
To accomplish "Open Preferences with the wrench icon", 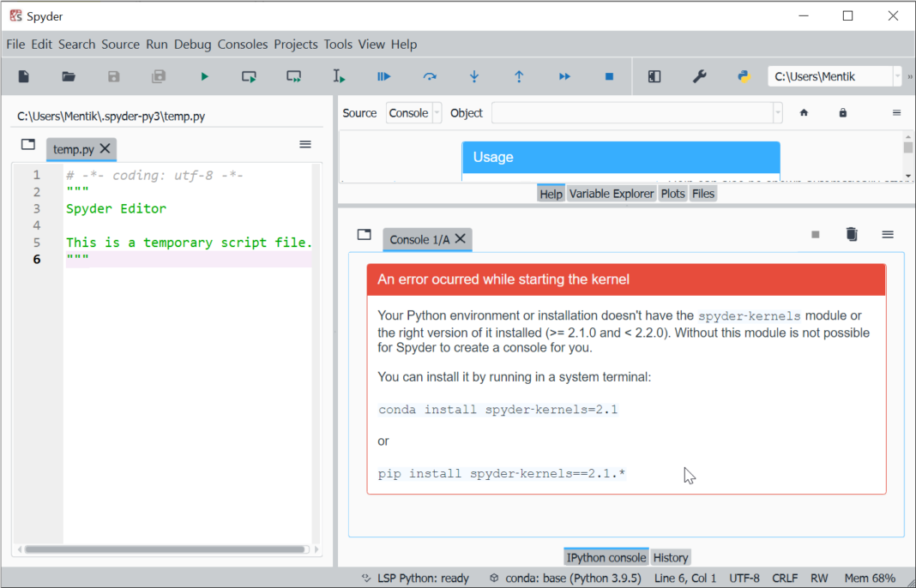I will pos(699,76).
